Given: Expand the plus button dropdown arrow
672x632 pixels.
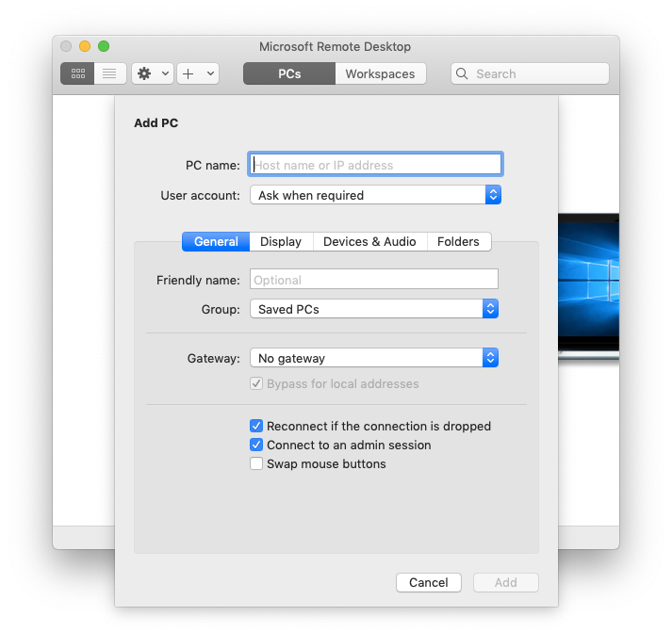Looking at the screenshot, I should point(210,73).
